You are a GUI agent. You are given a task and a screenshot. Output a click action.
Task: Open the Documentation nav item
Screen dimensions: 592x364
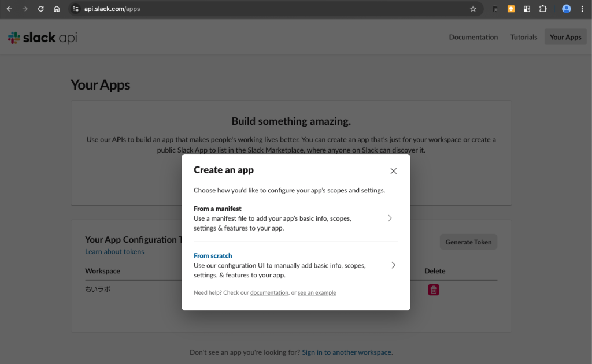473,37
